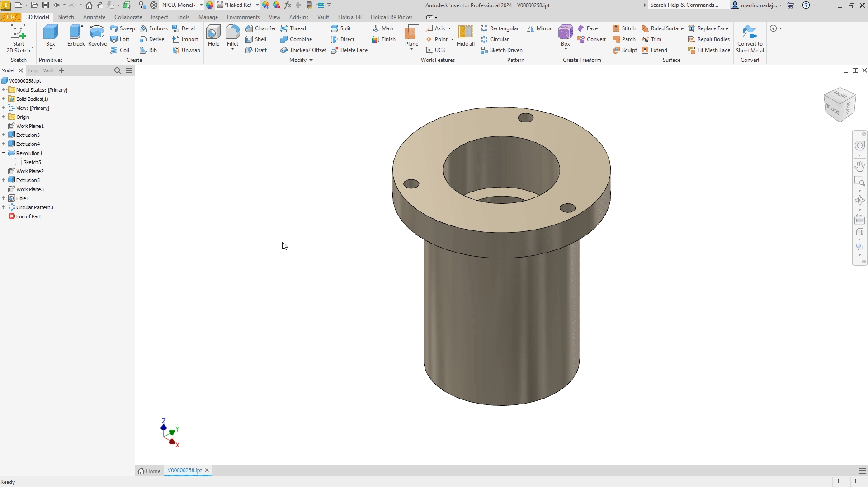Click the ViewCube navigation cube
This screenshot has width=868, height=488.
coord(840,105)
